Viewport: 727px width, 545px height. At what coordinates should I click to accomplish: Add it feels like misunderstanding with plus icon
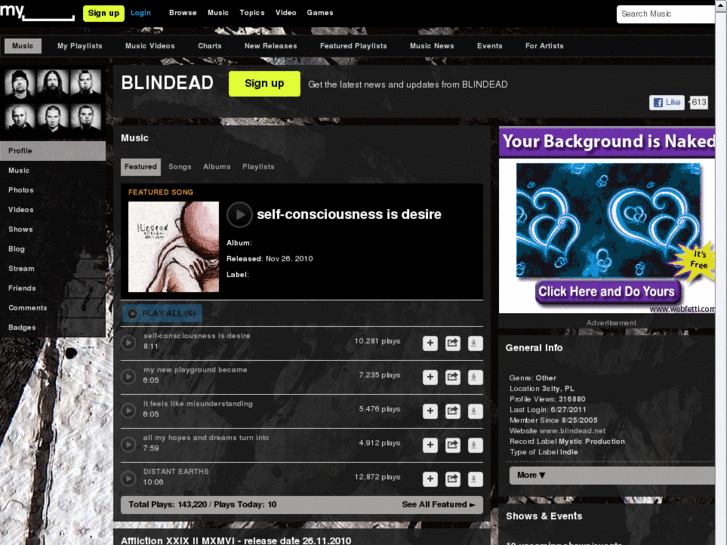click(430, 411)
